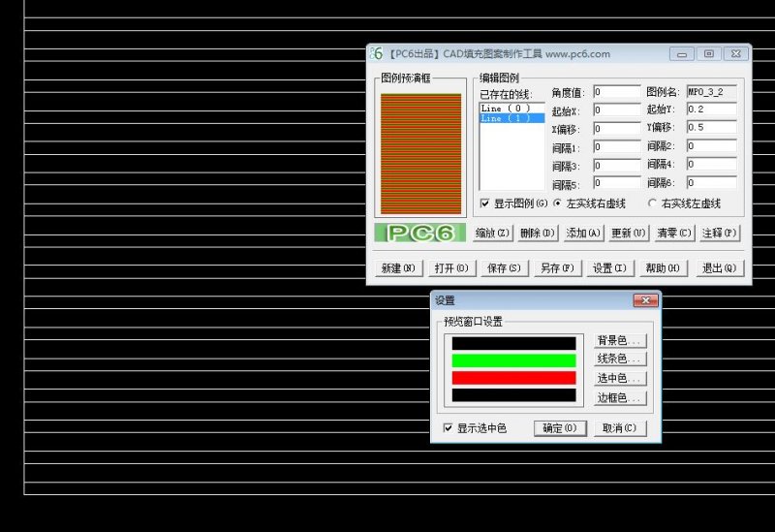
Task: Click the 选中色... button
Action: (x=620, y=378)
